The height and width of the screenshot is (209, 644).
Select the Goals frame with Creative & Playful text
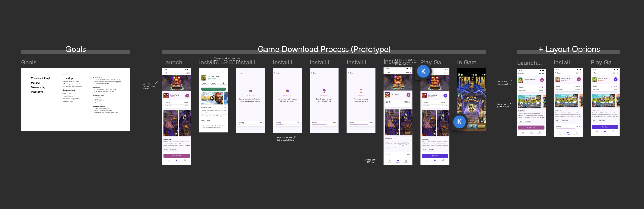coord(75,99)
